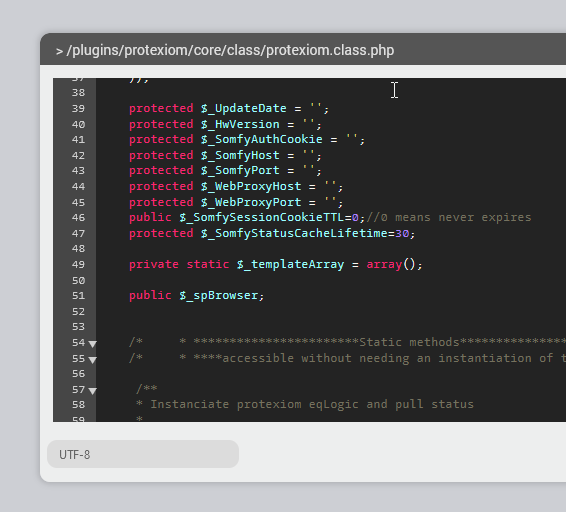The height and width of the screenshot is (512, 566).
Task: Place cursor on $_UpdateDate variable
Action: click(244, 108)
